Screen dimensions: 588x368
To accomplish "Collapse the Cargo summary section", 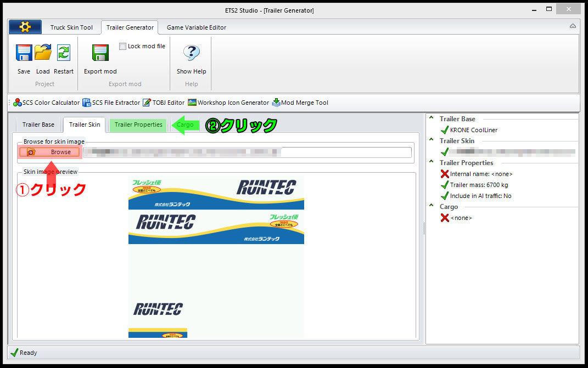I will (x=431, y=205).
